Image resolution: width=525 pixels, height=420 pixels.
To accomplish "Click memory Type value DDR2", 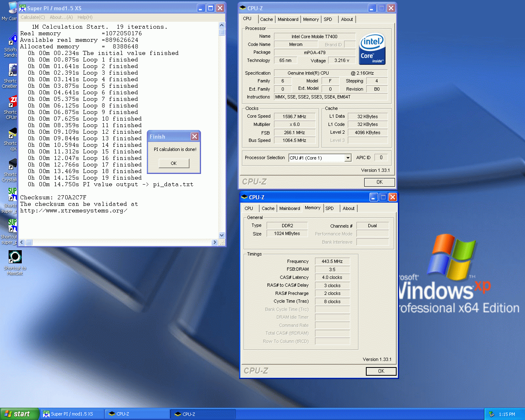I will coord(287,226).
